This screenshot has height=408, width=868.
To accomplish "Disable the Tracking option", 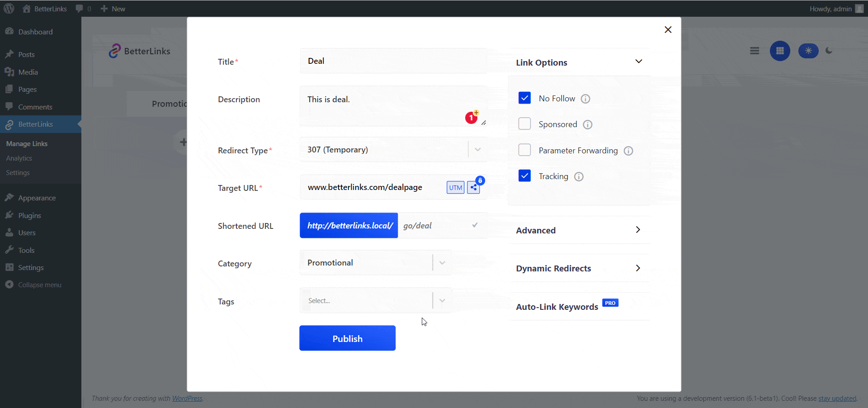I will (524, 176).
